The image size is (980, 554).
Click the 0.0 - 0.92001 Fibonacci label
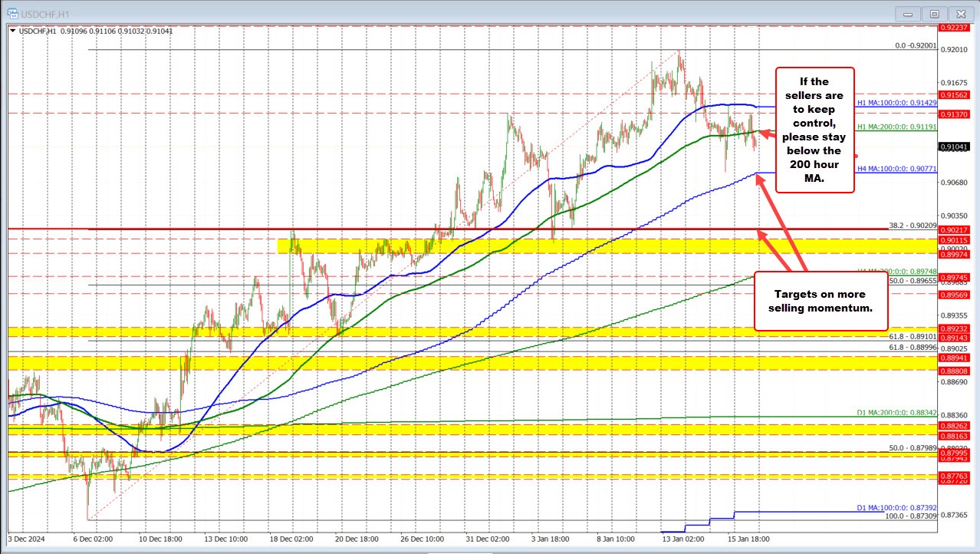pos(916,46)
